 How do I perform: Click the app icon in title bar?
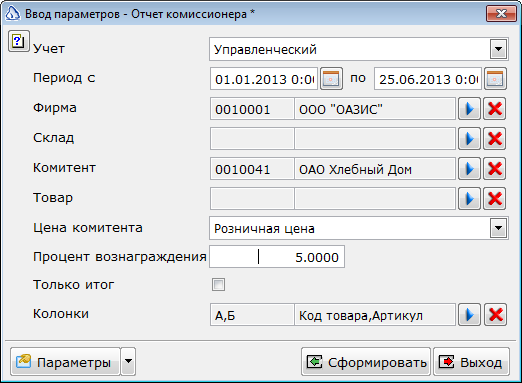(x=13, y=14)
